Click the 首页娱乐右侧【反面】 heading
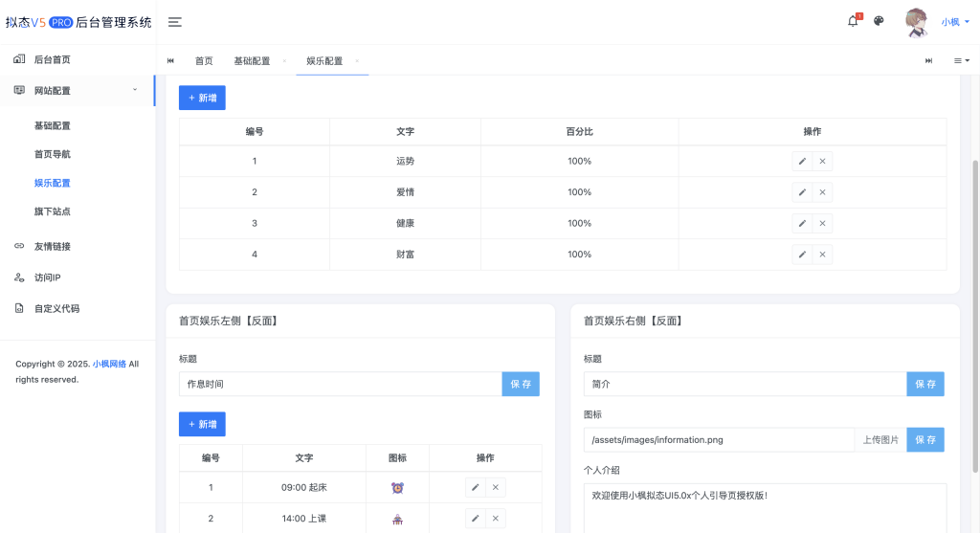Image resolution: width=980 pixels, height=533 pixels. click(x=635, y=322)
